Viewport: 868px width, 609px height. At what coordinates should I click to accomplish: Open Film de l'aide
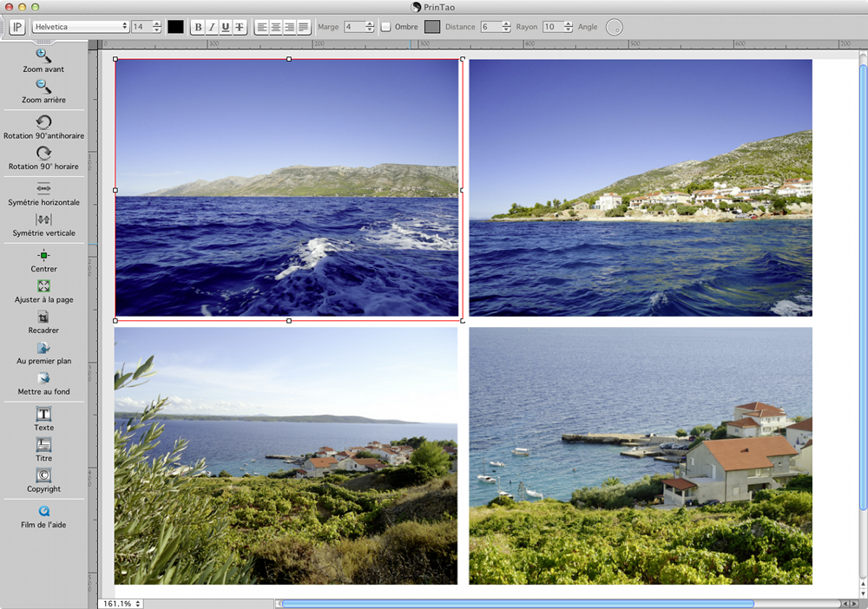[x=43, y=512]
